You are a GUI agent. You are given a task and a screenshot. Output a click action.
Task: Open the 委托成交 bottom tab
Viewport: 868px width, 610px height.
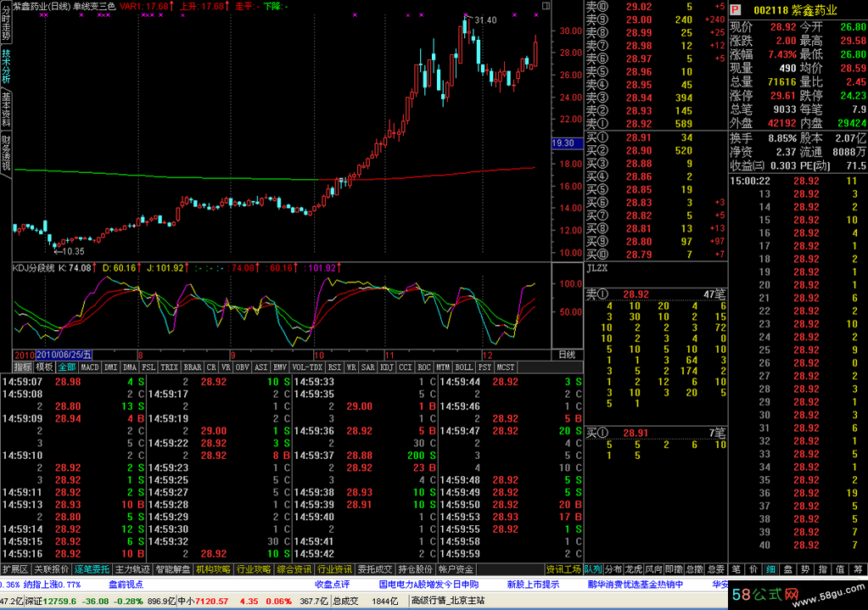[375, 569]
